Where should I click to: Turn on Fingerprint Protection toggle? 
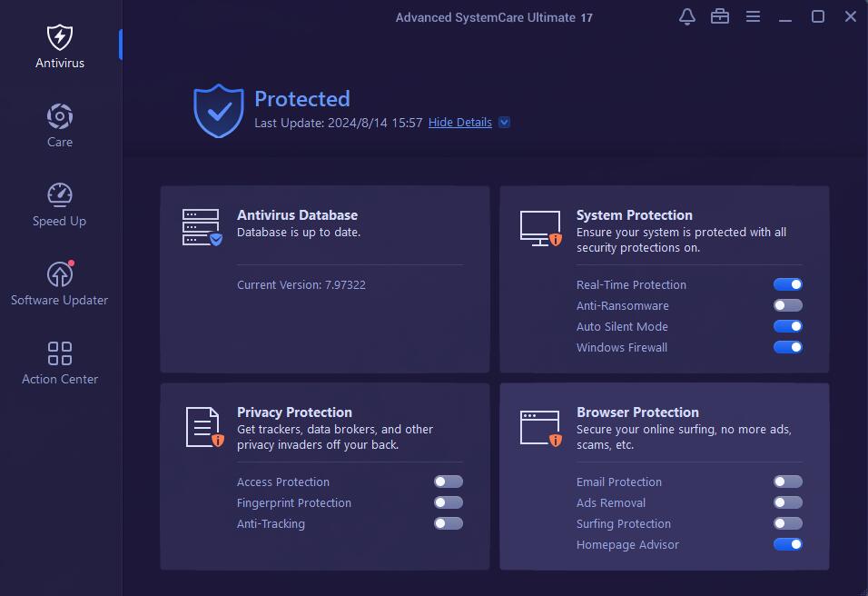pyautogui.click(x=449, y=502)
